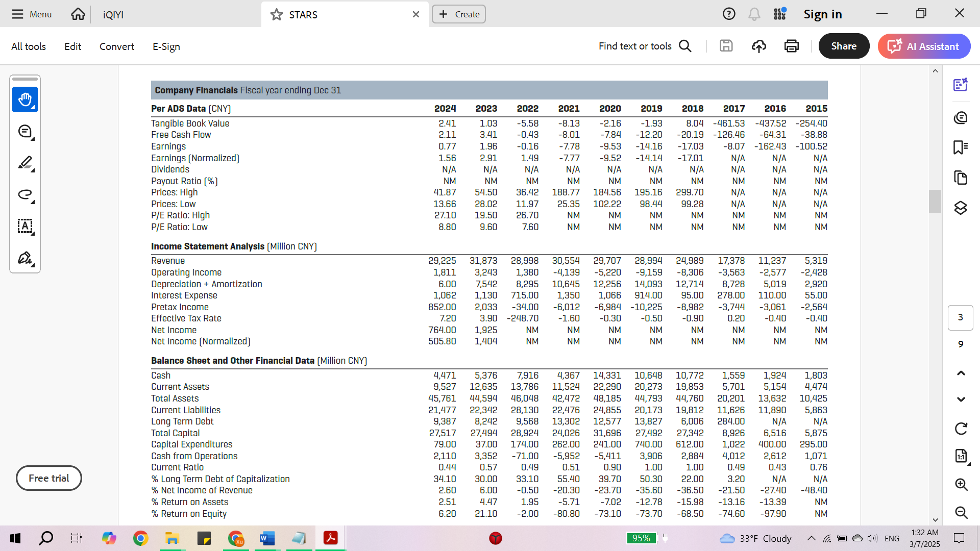Star the STARS document tab

click(277, 14)
